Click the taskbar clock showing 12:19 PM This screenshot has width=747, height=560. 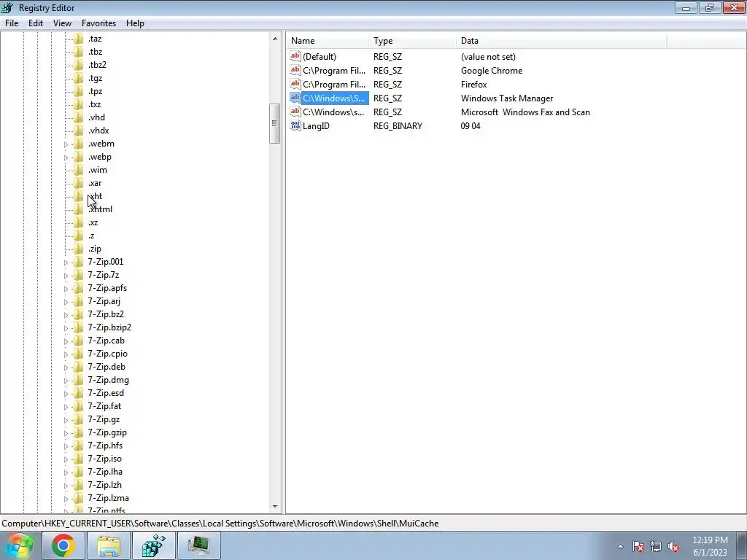pyautogui.click(x=710, y=546)
